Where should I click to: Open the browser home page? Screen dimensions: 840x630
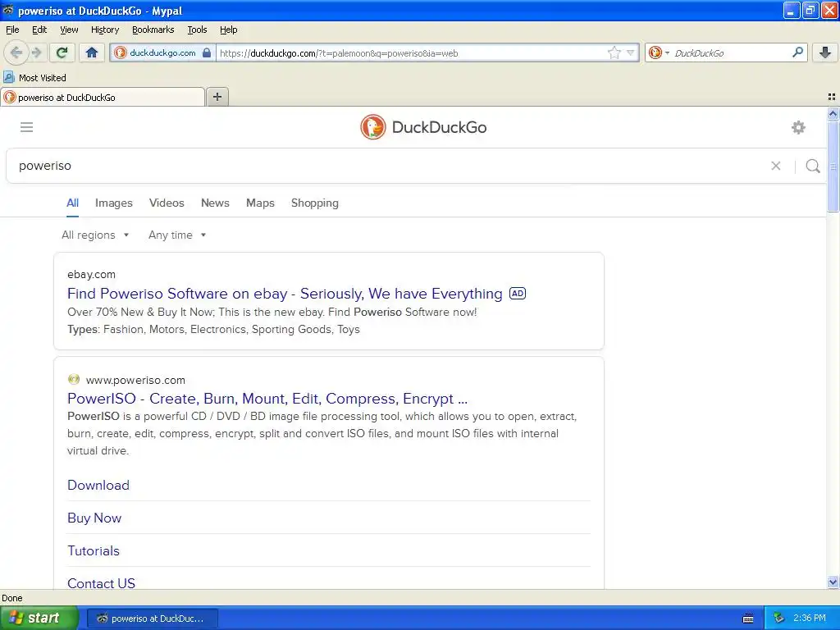click(92, 52)
